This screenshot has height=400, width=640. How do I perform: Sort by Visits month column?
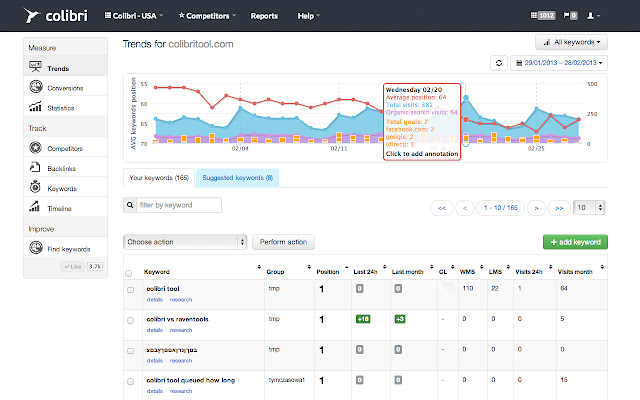(x=575, y=272)
